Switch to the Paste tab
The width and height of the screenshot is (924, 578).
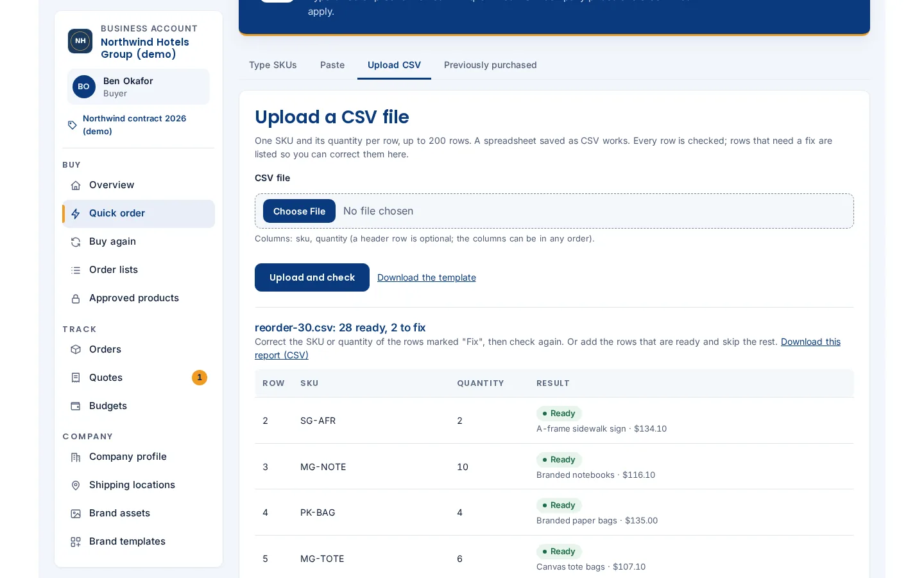[332, 65]
